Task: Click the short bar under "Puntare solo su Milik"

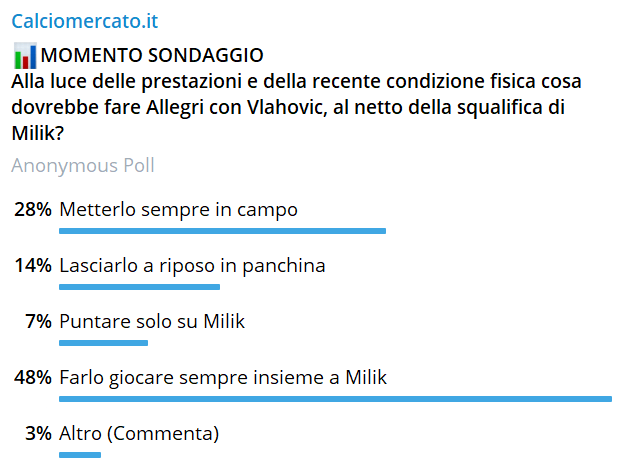Action: point(103,343)
